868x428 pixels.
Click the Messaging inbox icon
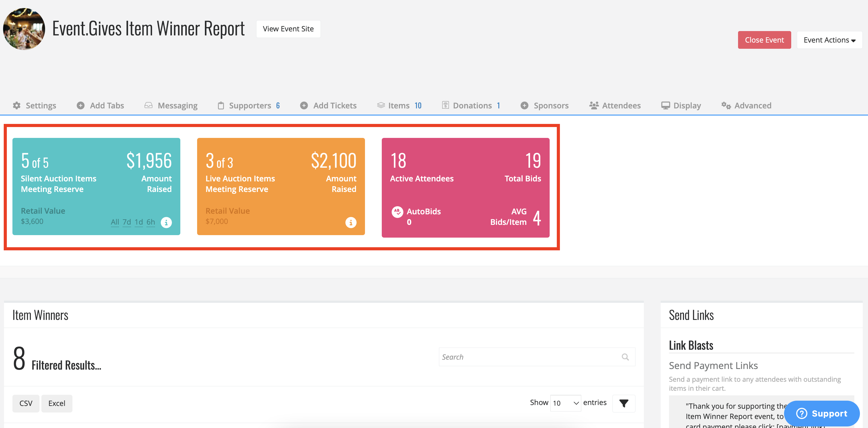click(148, 105)
